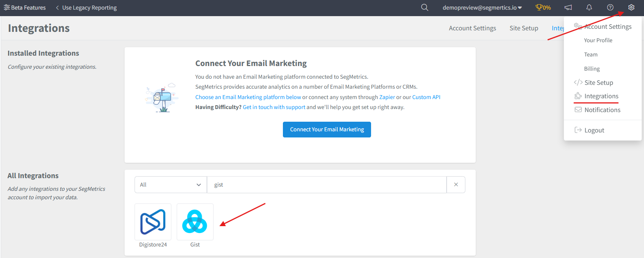The image size is (644, 258).
Task: Switch to Site Setup tab
Action: click(x=524, y=28)
